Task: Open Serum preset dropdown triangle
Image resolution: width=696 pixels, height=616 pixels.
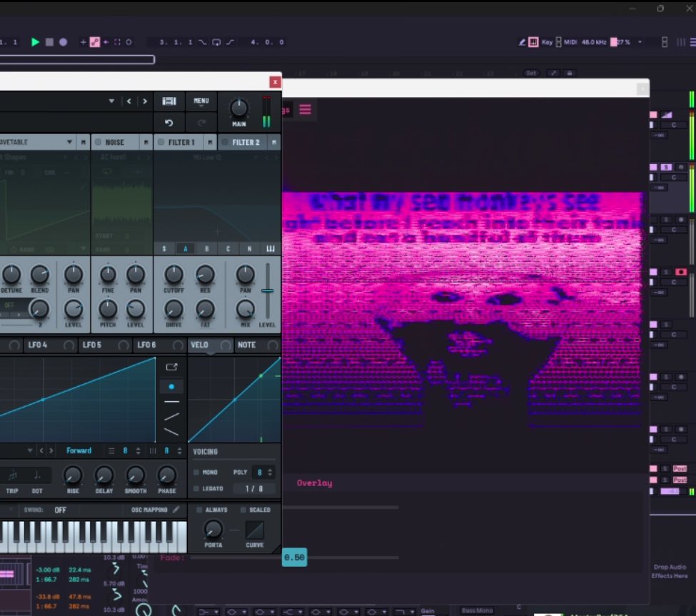Action: click(111, 101)
